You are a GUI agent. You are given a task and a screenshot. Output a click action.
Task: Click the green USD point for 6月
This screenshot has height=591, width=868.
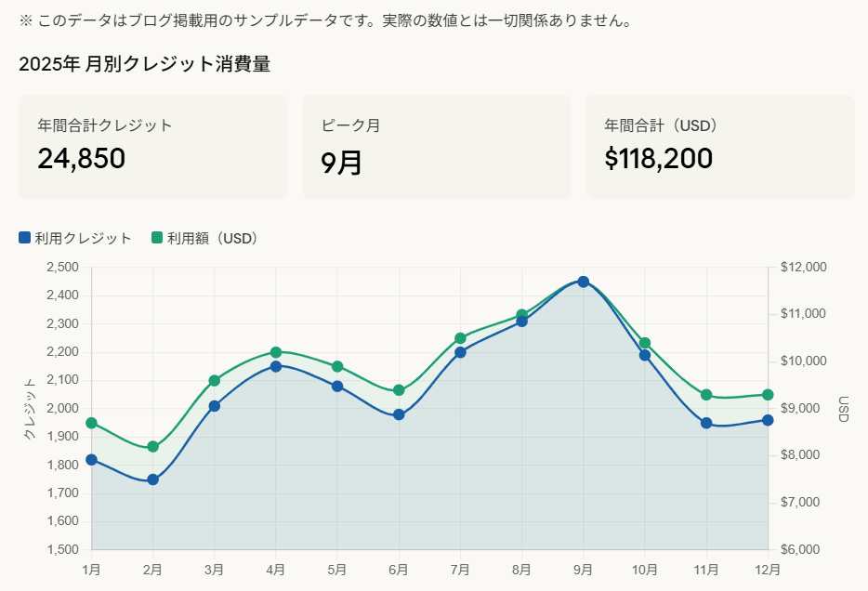pyautogui.click(x=399, y=390)
